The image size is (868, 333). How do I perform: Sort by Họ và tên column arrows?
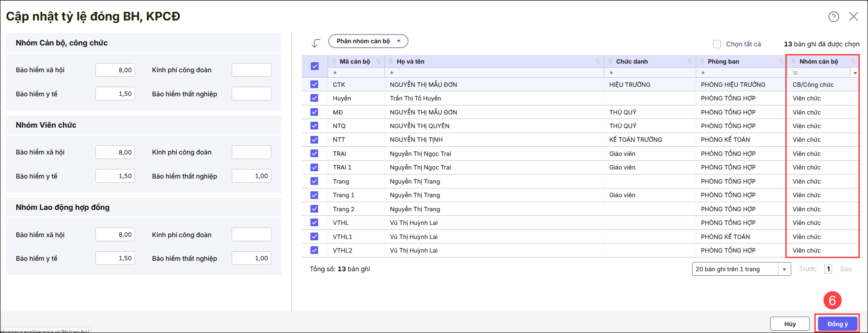[598, 62]
